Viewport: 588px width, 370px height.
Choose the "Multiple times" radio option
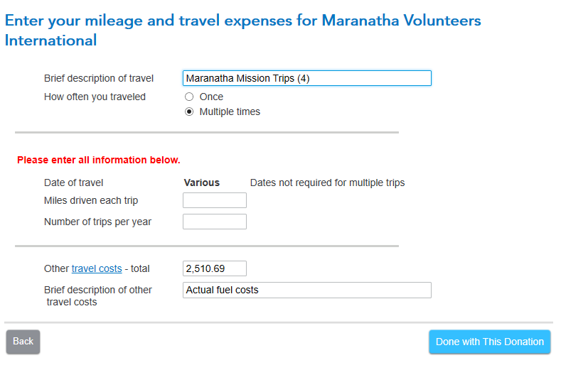pyautogui.click(x=189, y=111)
